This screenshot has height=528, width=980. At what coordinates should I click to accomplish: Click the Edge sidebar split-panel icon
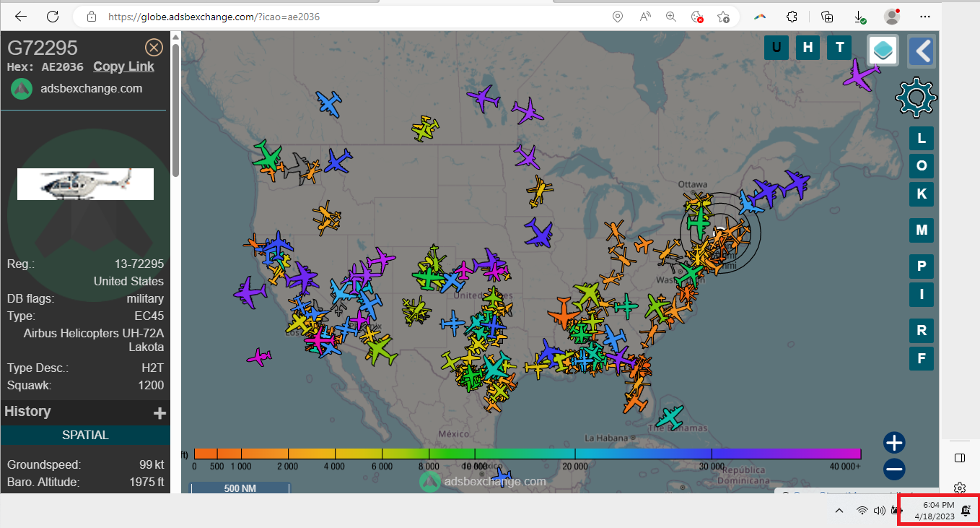coord(960,458)
